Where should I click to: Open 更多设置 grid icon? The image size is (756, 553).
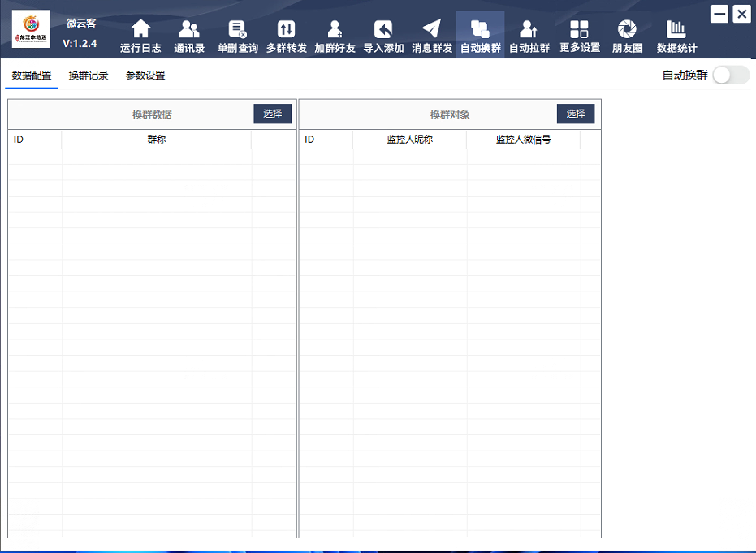579,31
